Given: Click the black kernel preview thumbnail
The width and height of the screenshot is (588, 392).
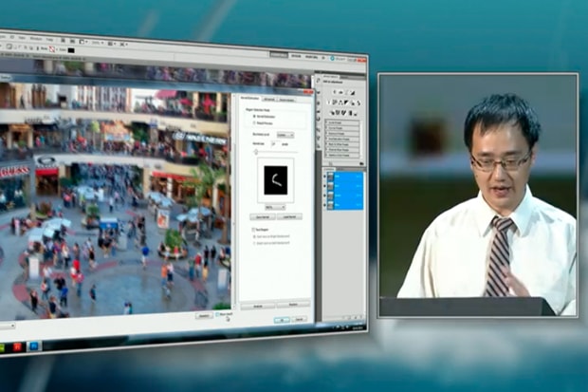Looking at the screenshot, I should (276, 180).
